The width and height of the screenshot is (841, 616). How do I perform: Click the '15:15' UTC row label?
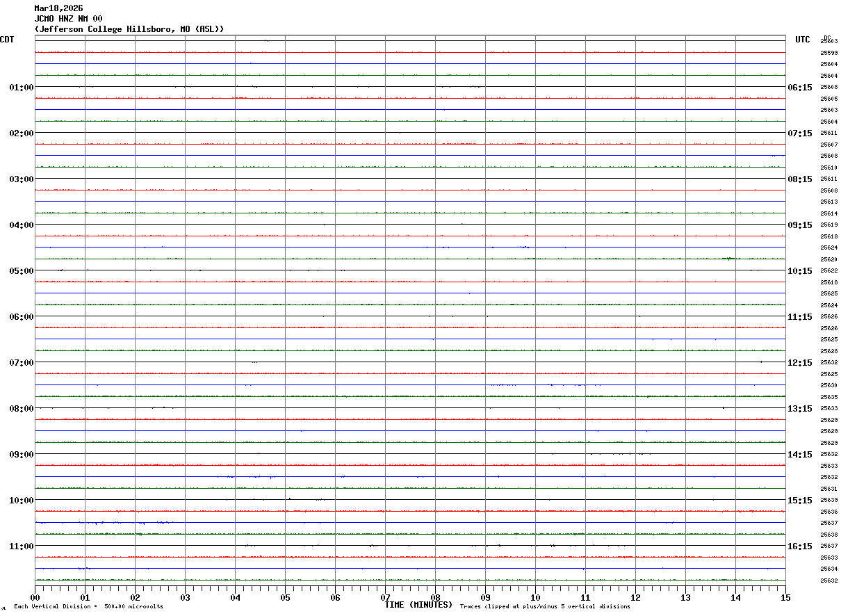click(799, 501)
